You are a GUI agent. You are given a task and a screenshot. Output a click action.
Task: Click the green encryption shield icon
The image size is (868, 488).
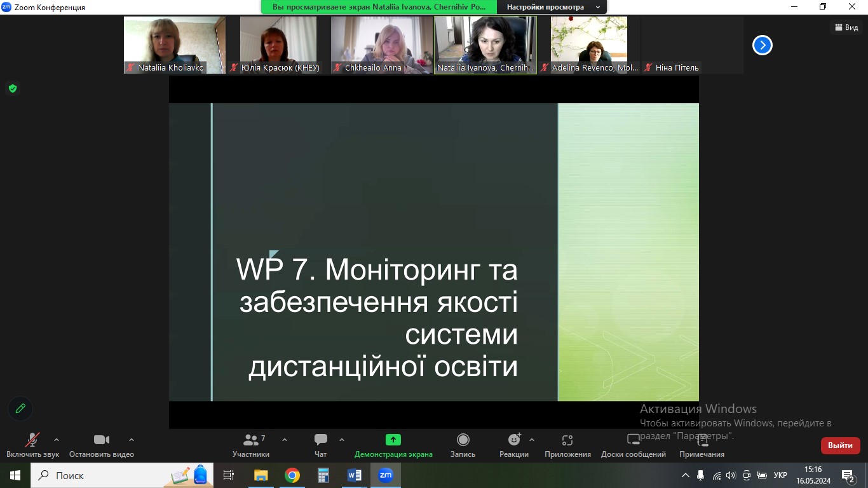pyautogui.click(x=12, y=88)
